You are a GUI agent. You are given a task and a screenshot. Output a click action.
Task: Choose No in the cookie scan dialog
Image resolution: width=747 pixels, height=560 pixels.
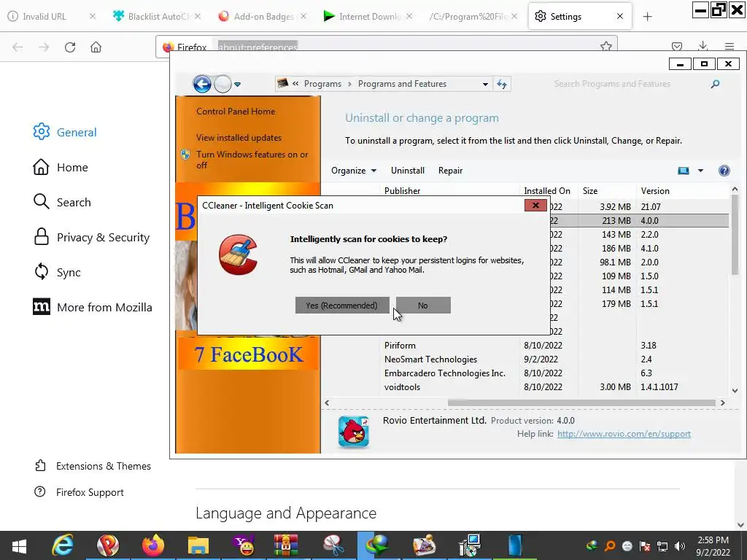(423, 306)
